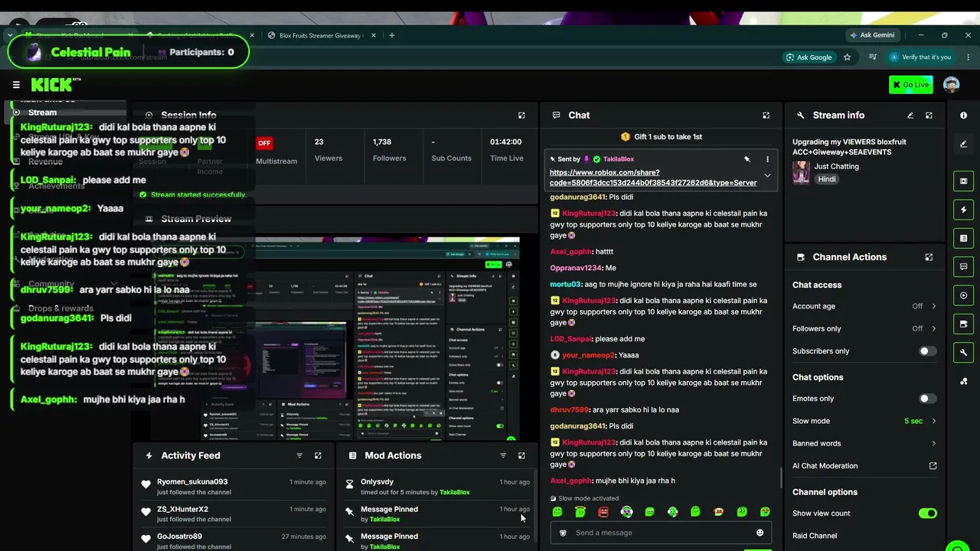The width and height of the screenshot is (980, 551).
Task: Click the Just Chatting category thumbnail
Action: pyautogui.click(x=801, y=172)
